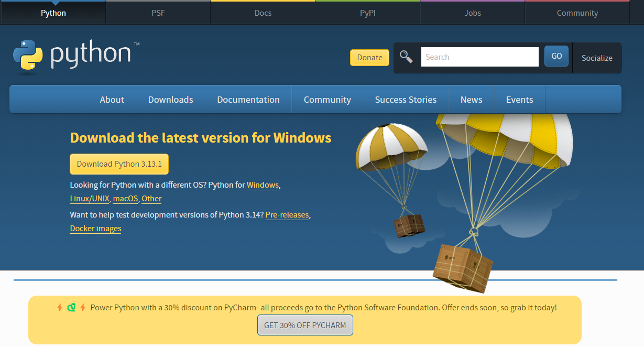The image size is (644, 347).
Task: Open the News navigation menu
Action: (x=472, y=100)
